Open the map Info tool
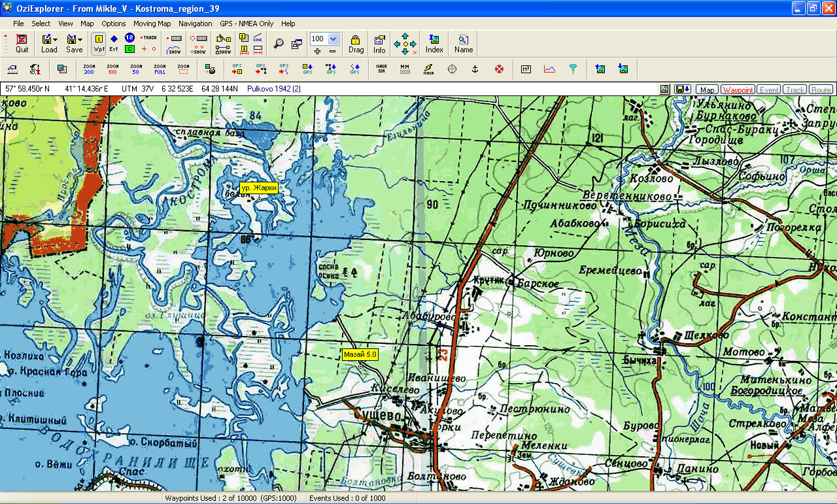The image size is (837, 504). (379, 43)
